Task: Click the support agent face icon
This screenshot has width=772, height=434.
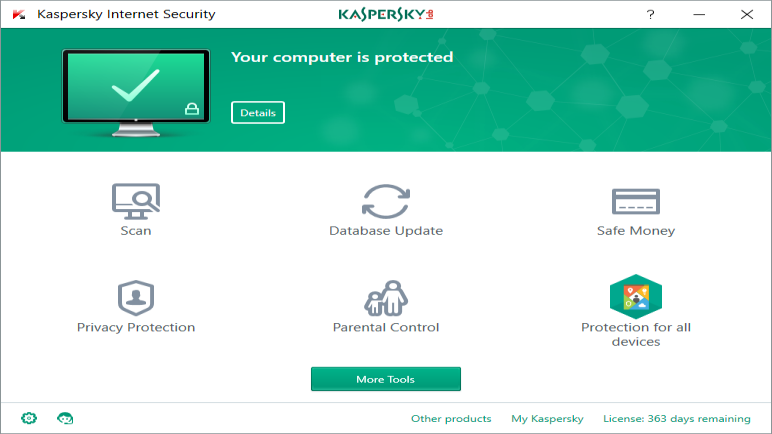Action: click(x=65, y=418)
